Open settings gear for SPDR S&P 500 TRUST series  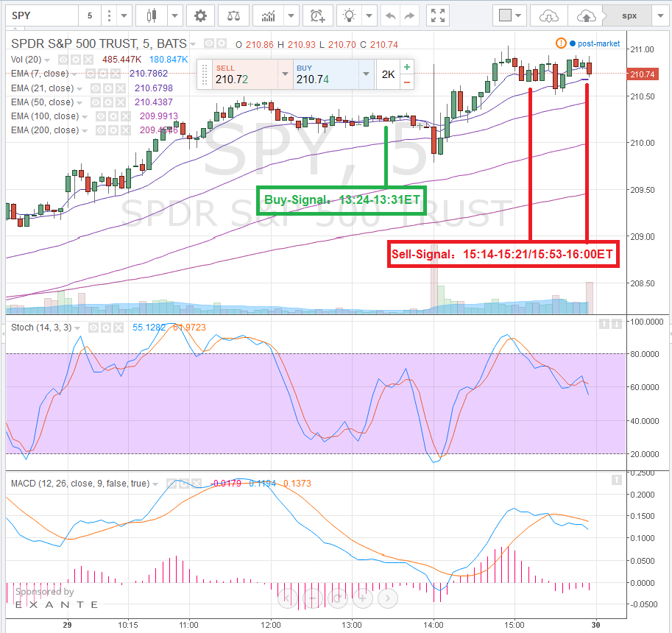click(x=221, y=43)
